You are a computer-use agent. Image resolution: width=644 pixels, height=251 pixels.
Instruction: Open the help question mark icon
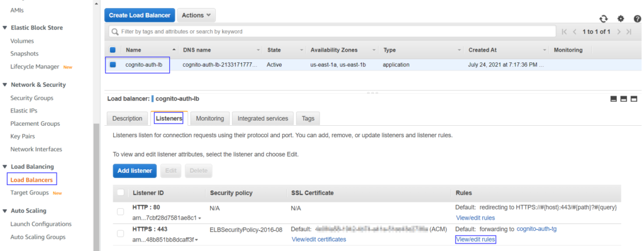[x=638, y=18]
